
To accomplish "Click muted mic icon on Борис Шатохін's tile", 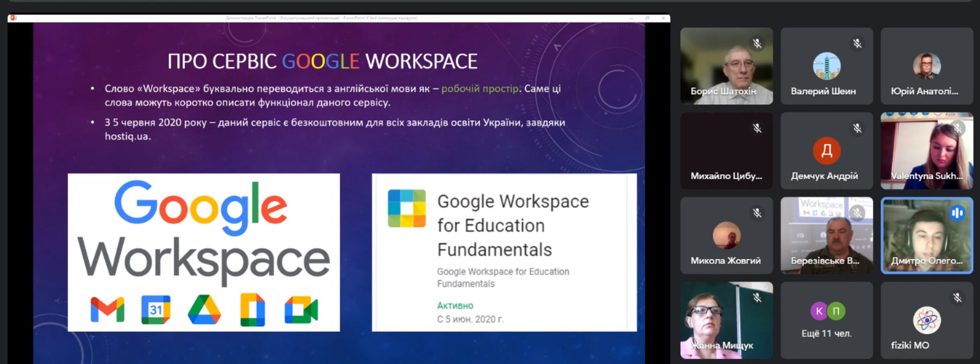I will point(757,44).
